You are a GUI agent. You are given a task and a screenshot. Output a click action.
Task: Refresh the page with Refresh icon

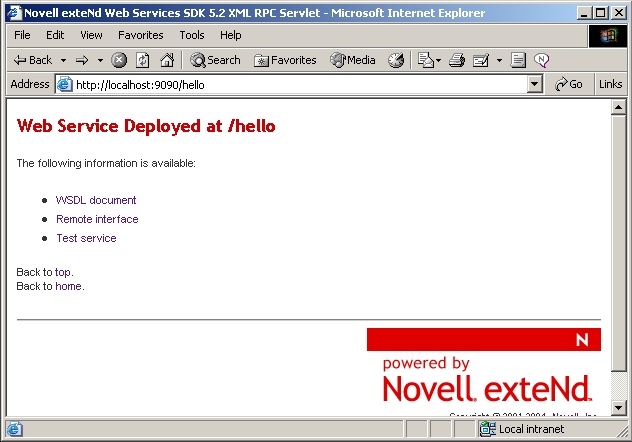tap(143, 60)
